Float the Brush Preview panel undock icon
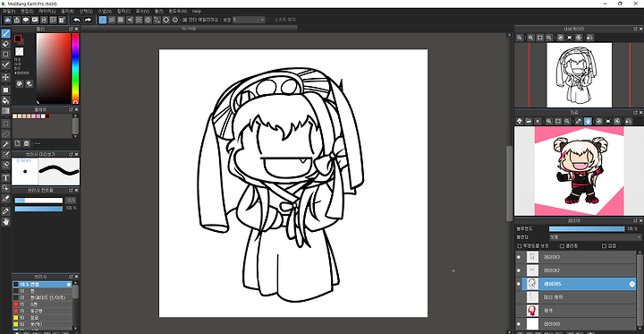Screen dimensions: 644x334 click(71, 154)
